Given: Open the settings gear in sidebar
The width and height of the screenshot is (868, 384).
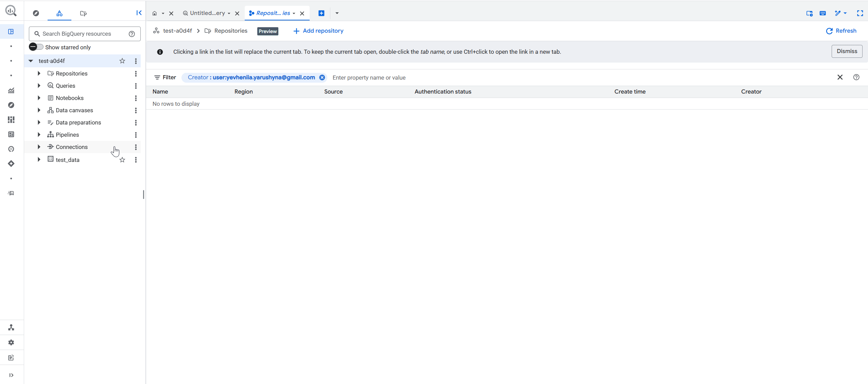Looking at the screenshot, I should click(x=11, y=343).
